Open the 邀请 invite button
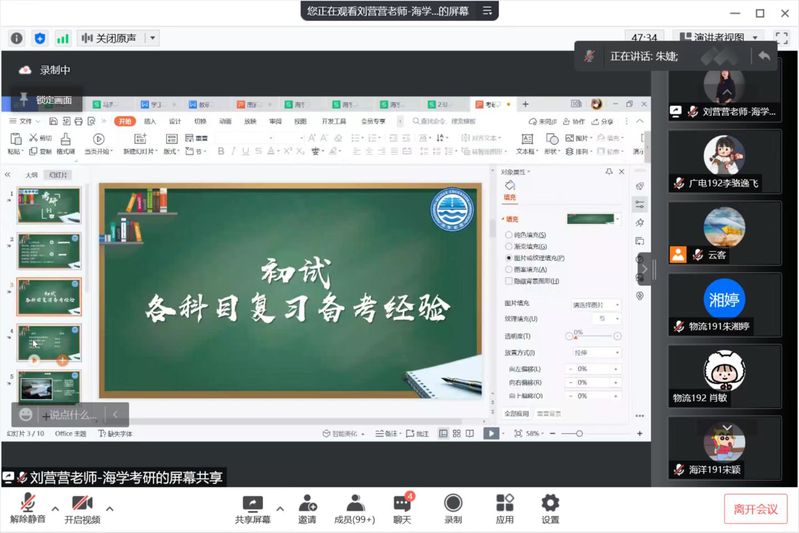Viewport: 799px width, 533px height. coord(307,510)
